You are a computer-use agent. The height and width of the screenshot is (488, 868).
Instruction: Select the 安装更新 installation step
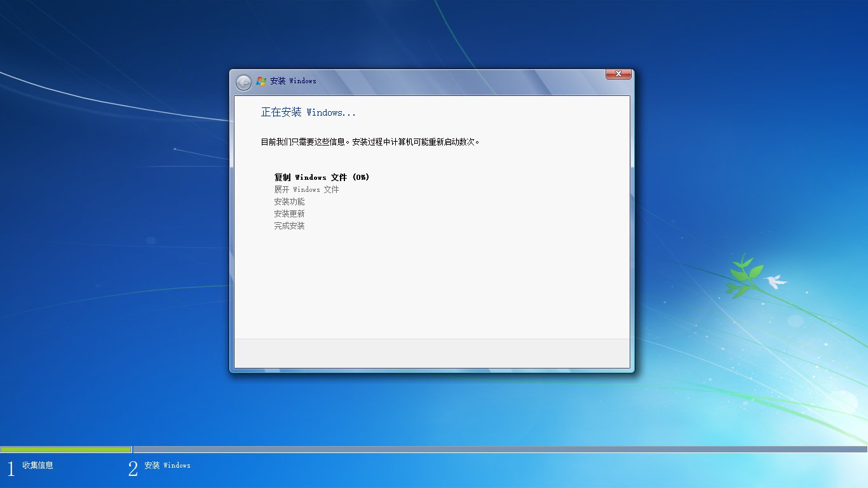click(x=289, y=213)
